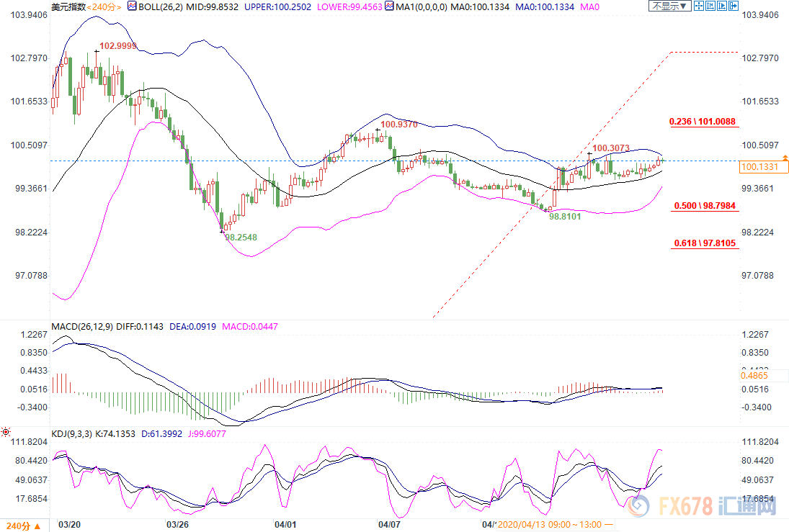Select the 0.500 Fibonacci level label

(704, 207)
